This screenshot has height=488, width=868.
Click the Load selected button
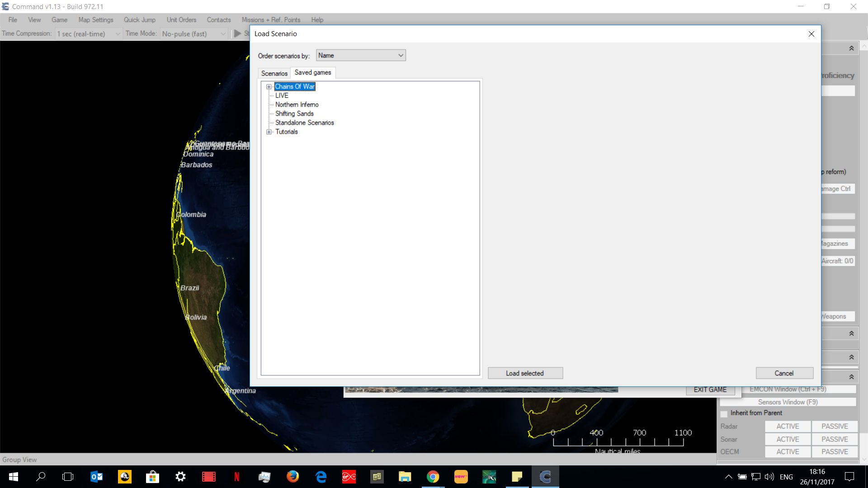coord(525,373)
